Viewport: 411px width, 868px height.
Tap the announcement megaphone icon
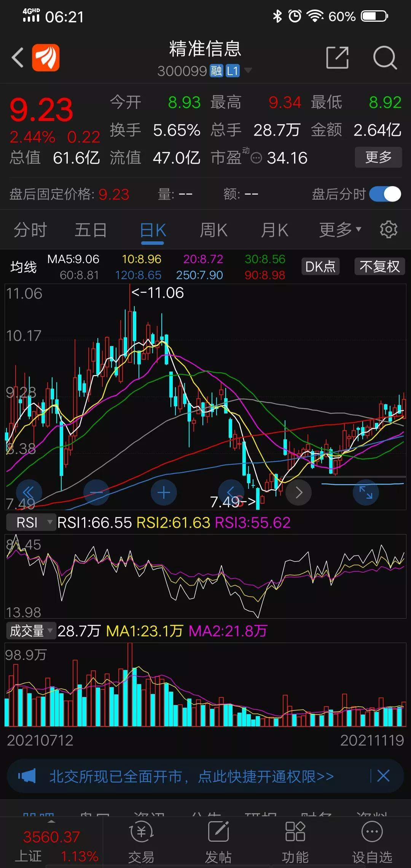[27, 775]
